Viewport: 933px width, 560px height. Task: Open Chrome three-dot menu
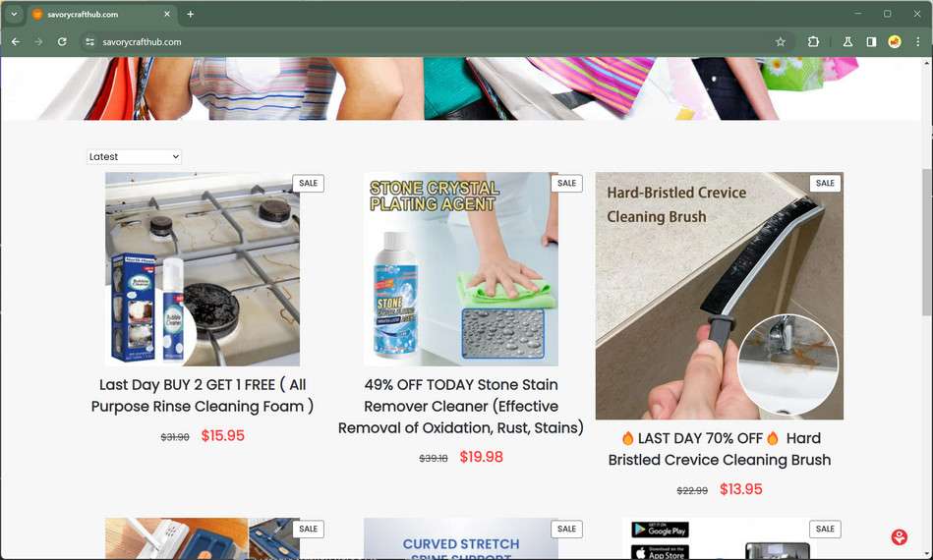917,41
